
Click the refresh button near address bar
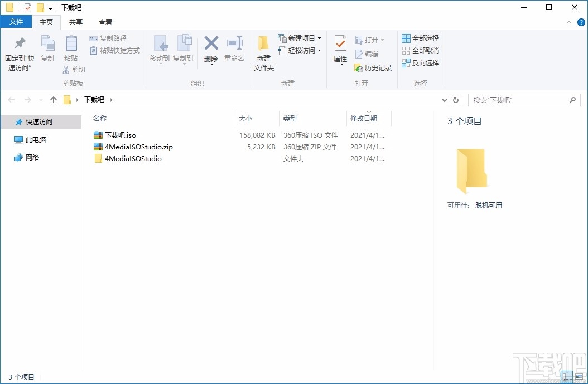click(x=456, y=99)
